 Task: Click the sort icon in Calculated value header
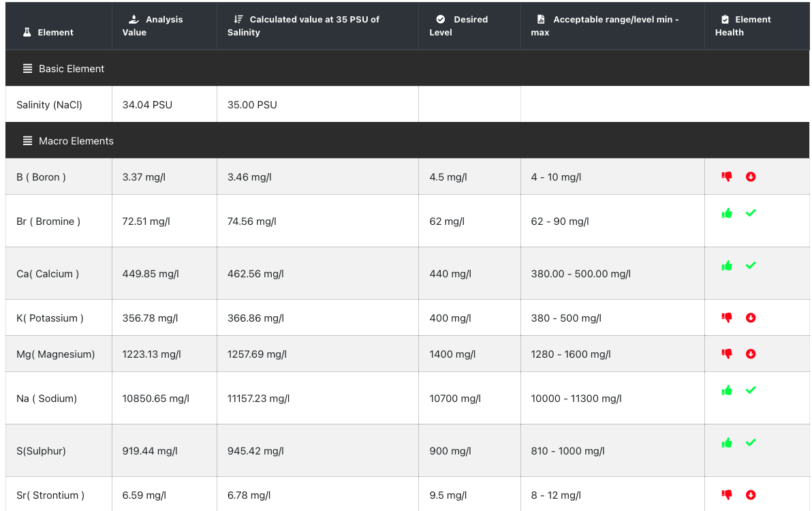[x=238, y=19]
